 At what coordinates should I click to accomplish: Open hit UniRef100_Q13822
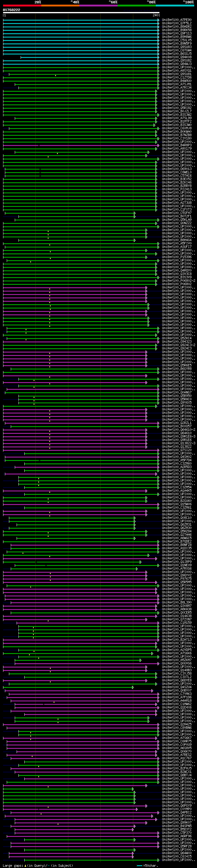(x=177, y=447)
